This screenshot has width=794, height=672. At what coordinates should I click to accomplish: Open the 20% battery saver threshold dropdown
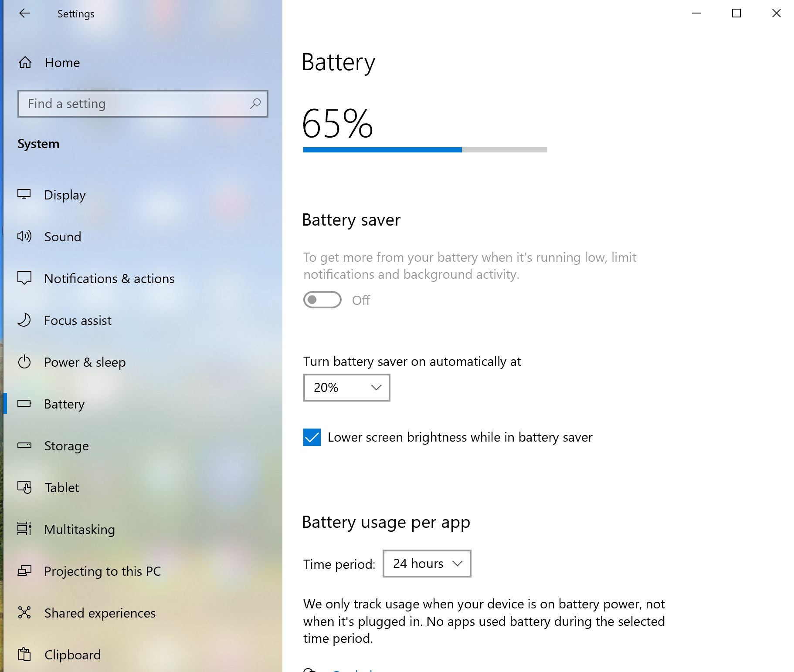click(347, 388)
